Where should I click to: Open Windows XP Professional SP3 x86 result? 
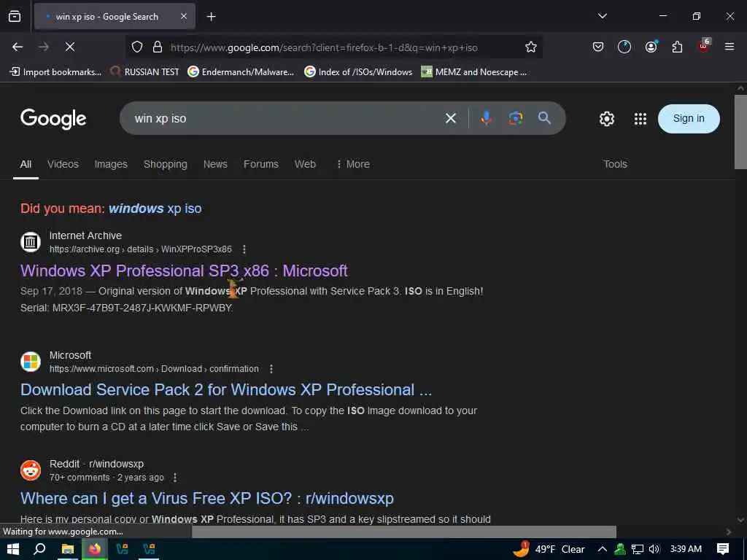[x=184, y=271]
